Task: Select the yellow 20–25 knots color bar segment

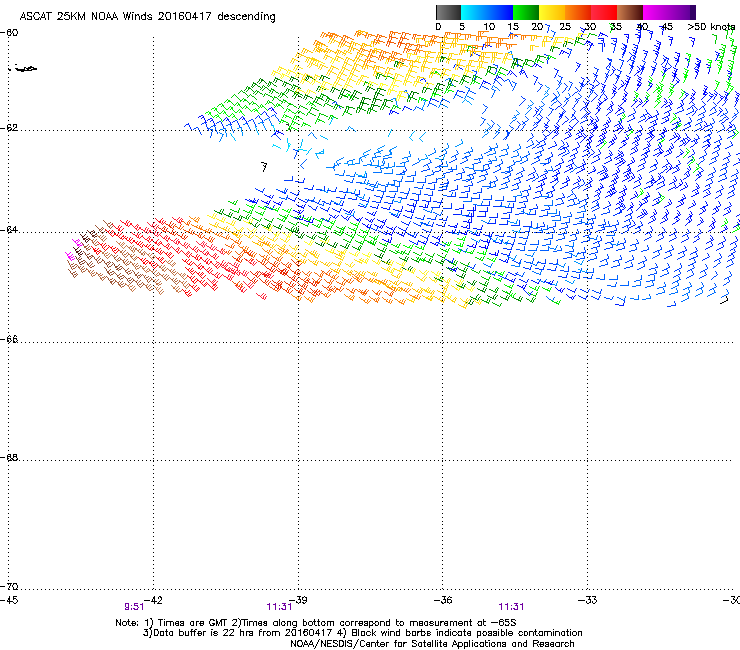Action: (552, 12)
